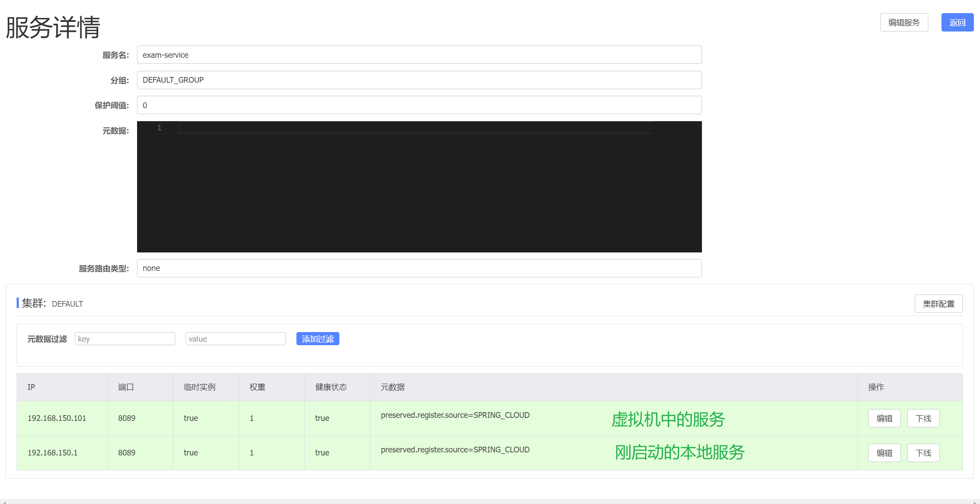Click line number 1 in metadata editor

click(159, 128)
